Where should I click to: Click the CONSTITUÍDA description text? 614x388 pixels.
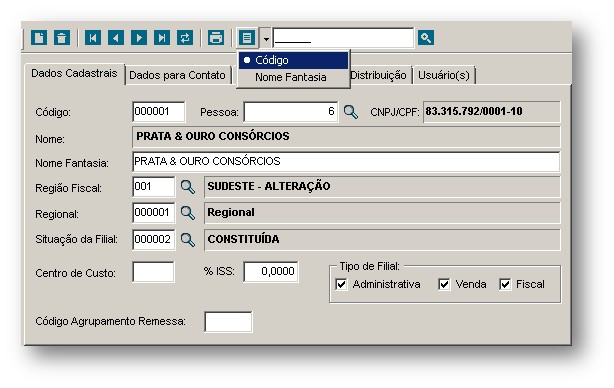click(x=243, y=239)
